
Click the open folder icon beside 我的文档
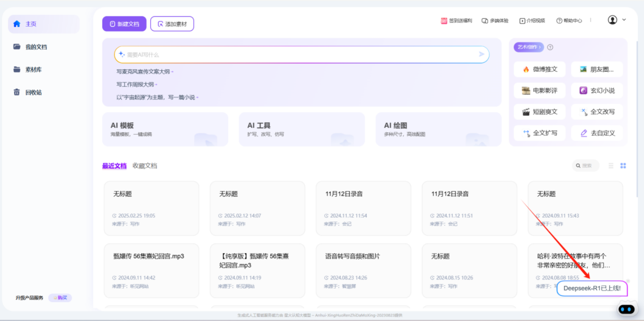coord(17,46)
